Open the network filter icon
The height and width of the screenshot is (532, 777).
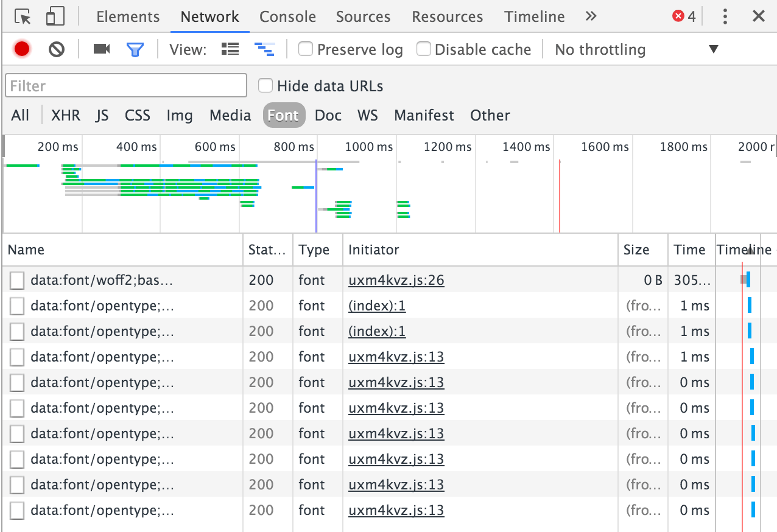coord(135,49)
